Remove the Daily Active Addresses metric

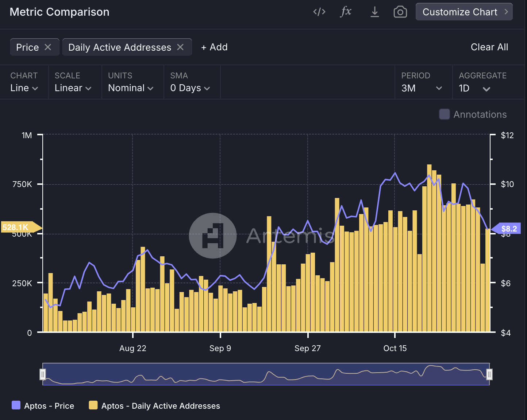click(180, 47)
